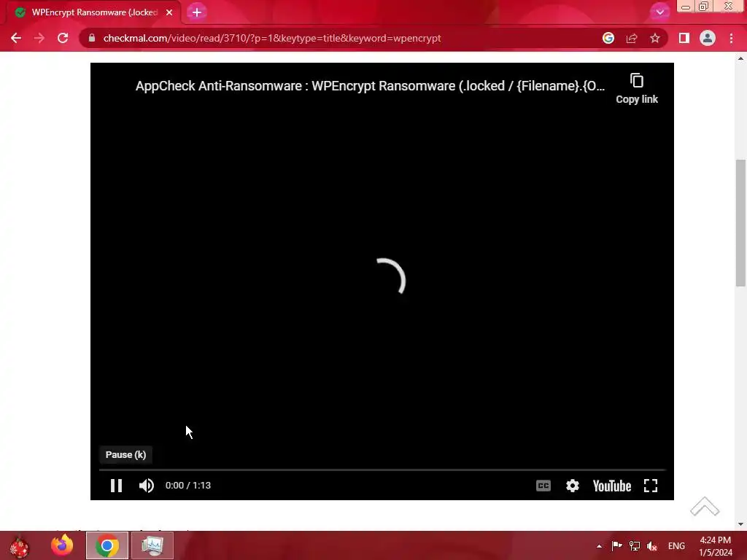The image size is (747, 560).
Task: Open video settings gear
Action: point(572,485)
